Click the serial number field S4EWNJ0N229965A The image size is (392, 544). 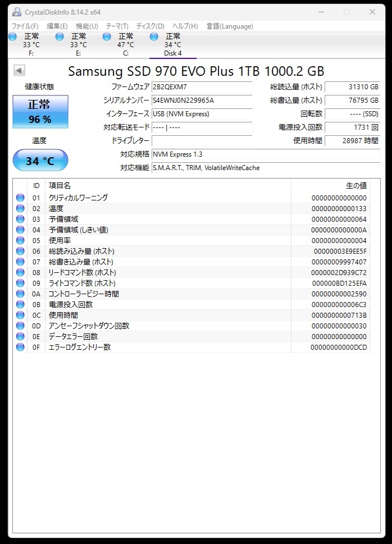[202, 100]
